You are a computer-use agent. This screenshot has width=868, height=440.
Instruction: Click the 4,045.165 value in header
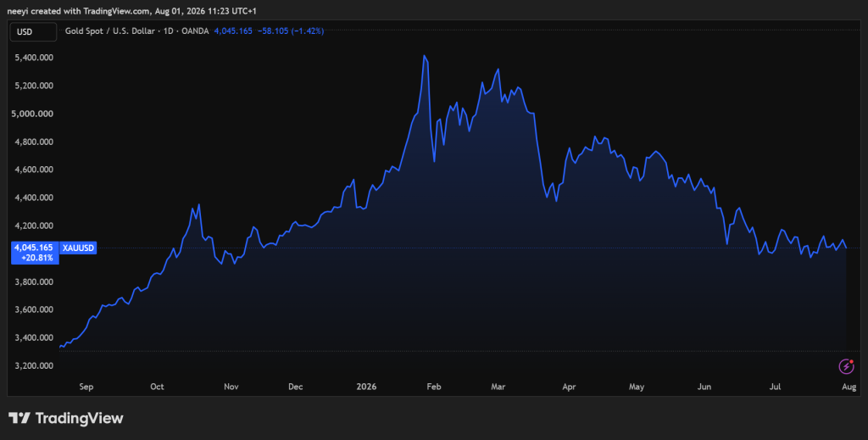coord(233,31)
